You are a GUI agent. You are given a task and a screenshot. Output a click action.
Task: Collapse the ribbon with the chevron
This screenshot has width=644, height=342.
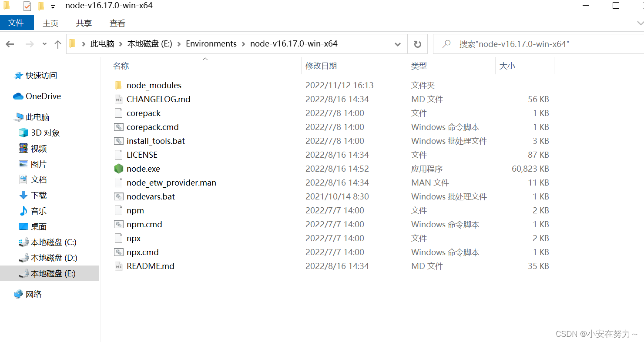tap(640, 23)
